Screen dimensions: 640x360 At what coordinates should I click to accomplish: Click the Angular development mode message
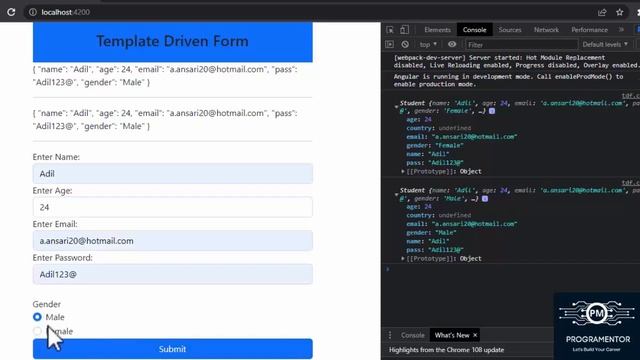click(508, 80)
